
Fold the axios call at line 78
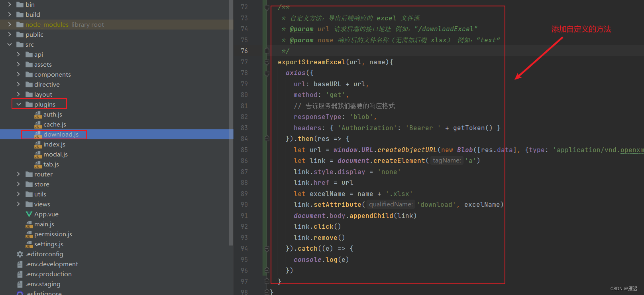[267, 73]
